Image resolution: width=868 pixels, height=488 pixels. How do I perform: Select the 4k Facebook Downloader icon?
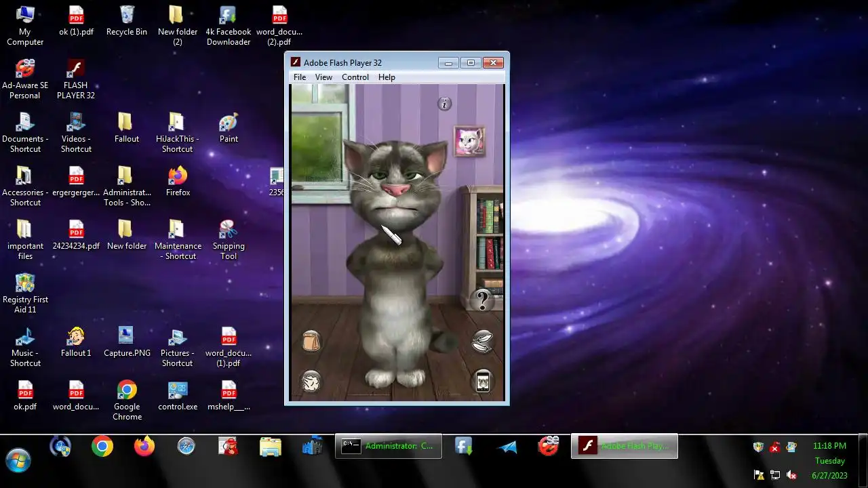click(229, 26)
